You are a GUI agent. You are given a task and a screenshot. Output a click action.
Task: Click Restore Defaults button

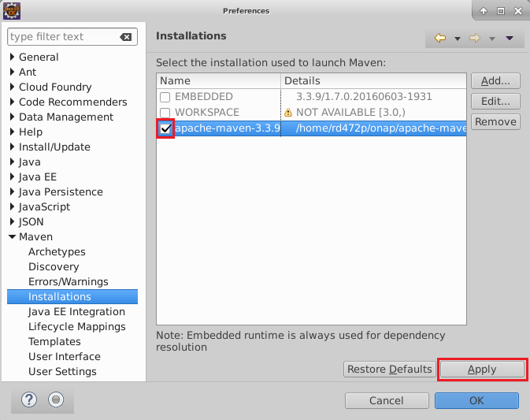coord(389,369)
